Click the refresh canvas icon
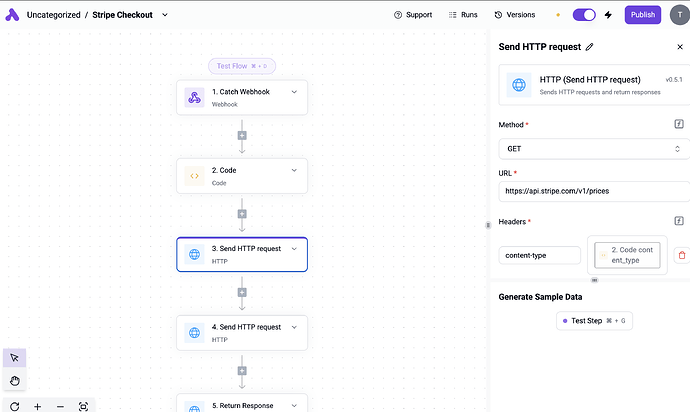Image resolution: width=690 pixels, height=412 pixels. pyautogui.click(x=14, y=406)
